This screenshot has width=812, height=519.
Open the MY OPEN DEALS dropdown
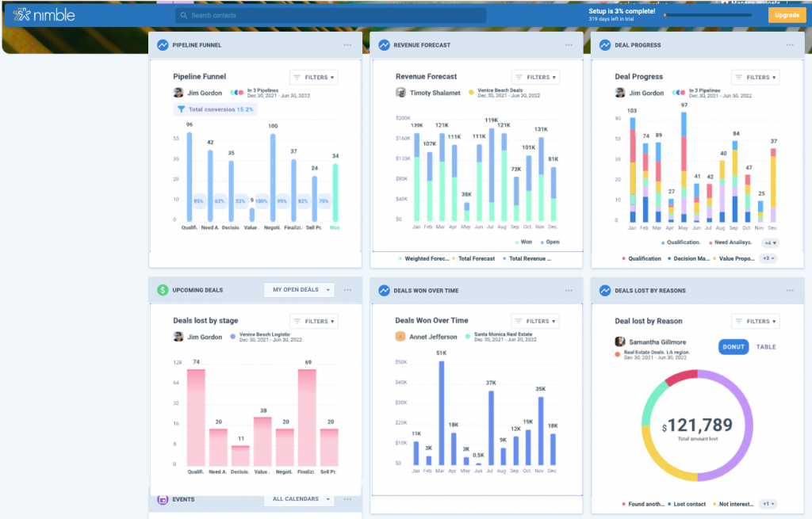click(x=299, y=290)
